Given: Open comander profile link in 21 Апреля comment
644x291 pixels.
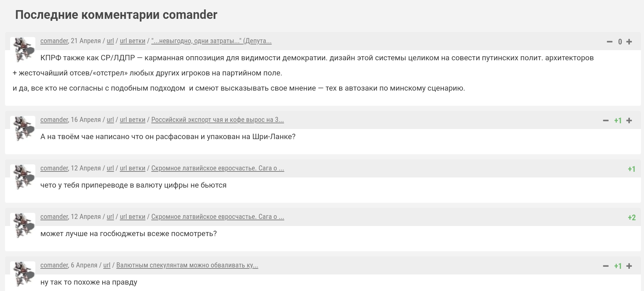Looking at the screenshot, I should pos(54,41).
